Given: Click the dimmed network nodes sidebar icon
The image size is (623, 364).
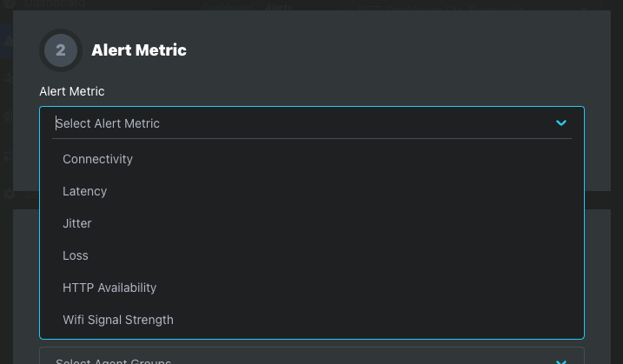Looking at the screenshot, I should (x=8, y=79).
